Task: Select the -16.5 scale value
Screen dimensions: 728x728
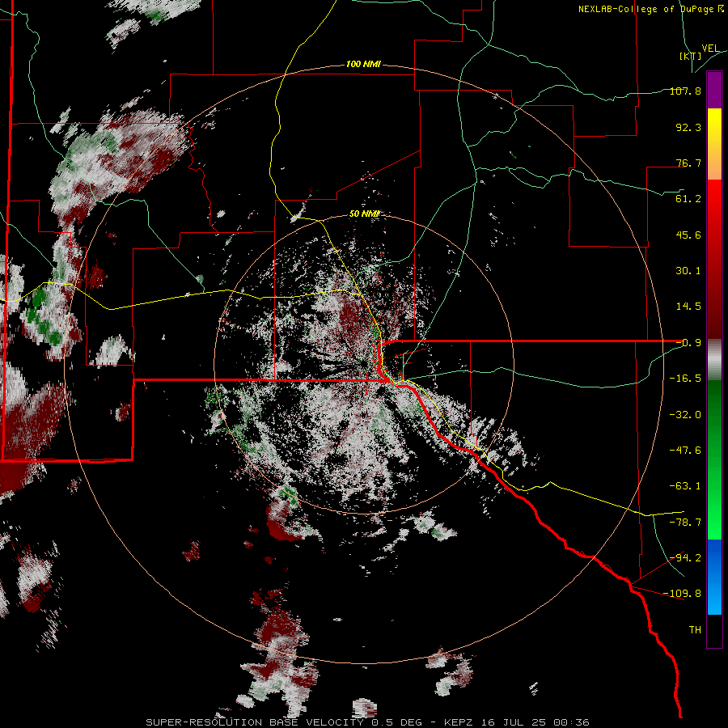Action: (685, 379)
